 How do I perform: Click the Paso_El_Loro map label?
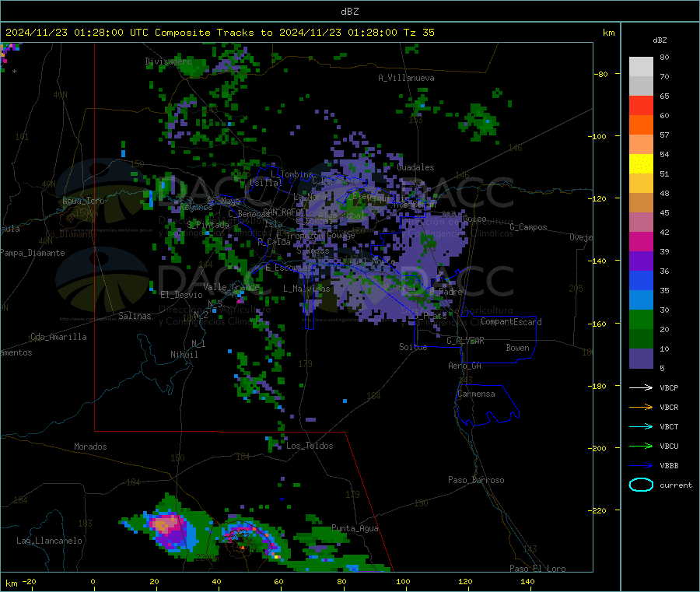537,569
